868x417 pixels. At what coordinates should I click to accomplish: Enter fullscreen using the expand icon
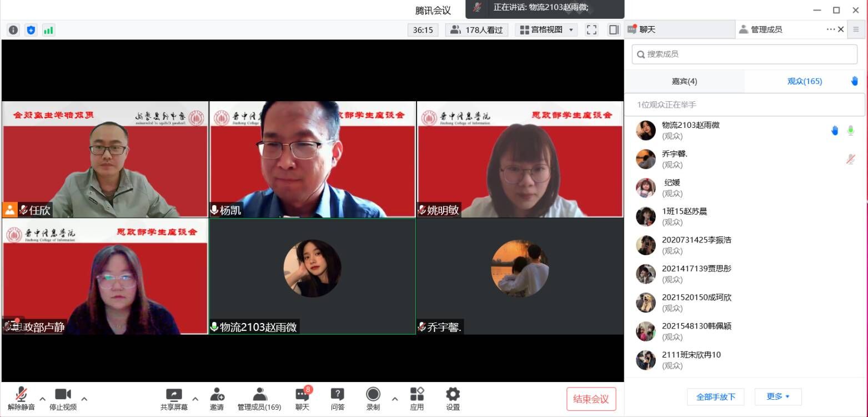click(x=591, y=30)
